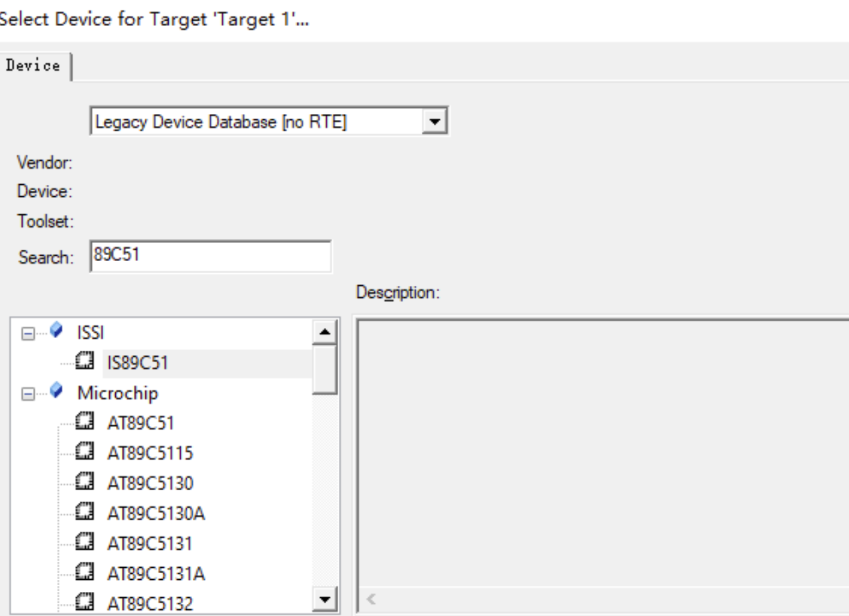Click the Vendor: label
This screenshot has height=616, width=849.
[45, 162]
